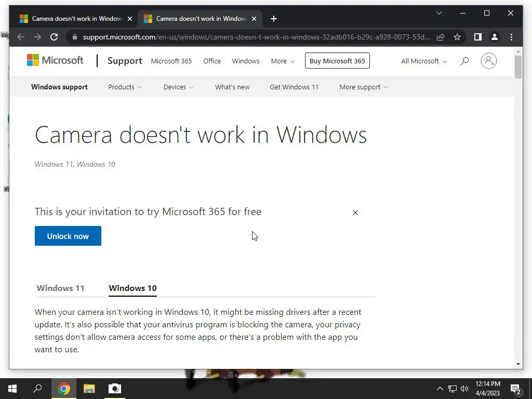Viewport: 532px width, 399px height.
Task: Switch to the Windows 11 tab
Action: coord(60,288)
